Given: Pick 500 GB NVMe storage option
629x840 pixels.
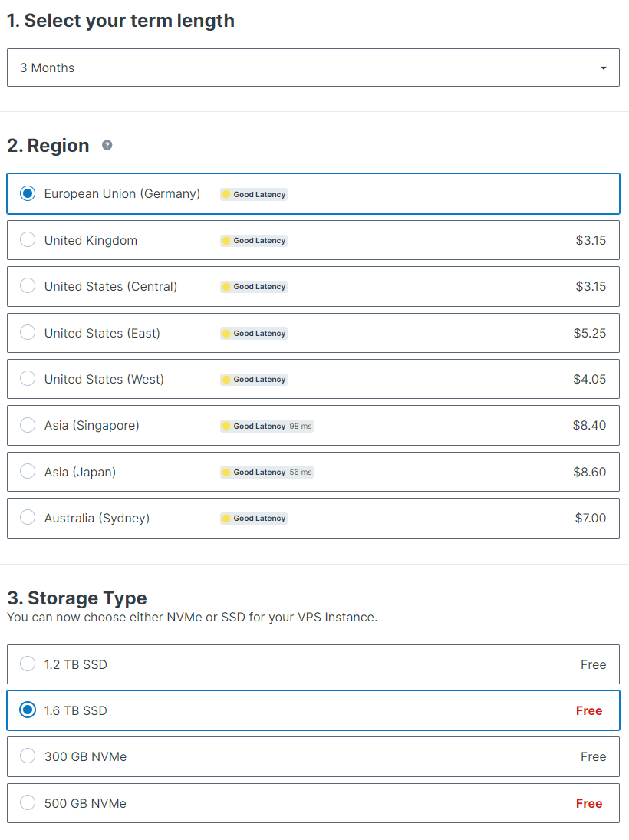Looking at the screenshot, I should 28,803.
